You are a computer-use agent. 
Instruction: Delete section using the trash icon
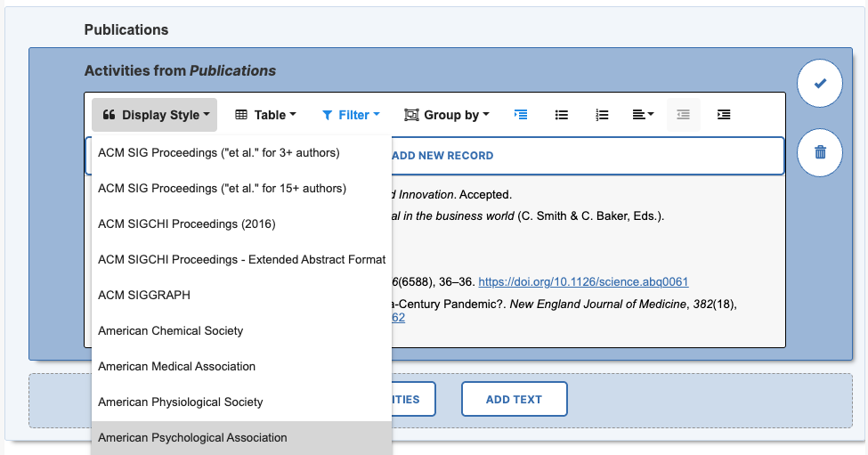pyautogui.click(x=820, y=152)
